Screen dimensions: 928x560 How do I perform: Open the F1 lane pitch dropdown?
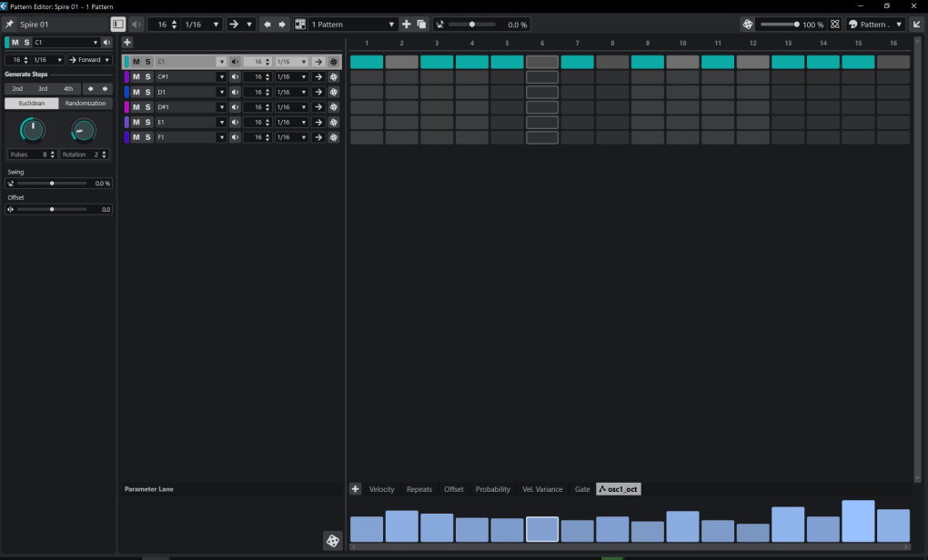pyautogui.click(x=221, y=137)
